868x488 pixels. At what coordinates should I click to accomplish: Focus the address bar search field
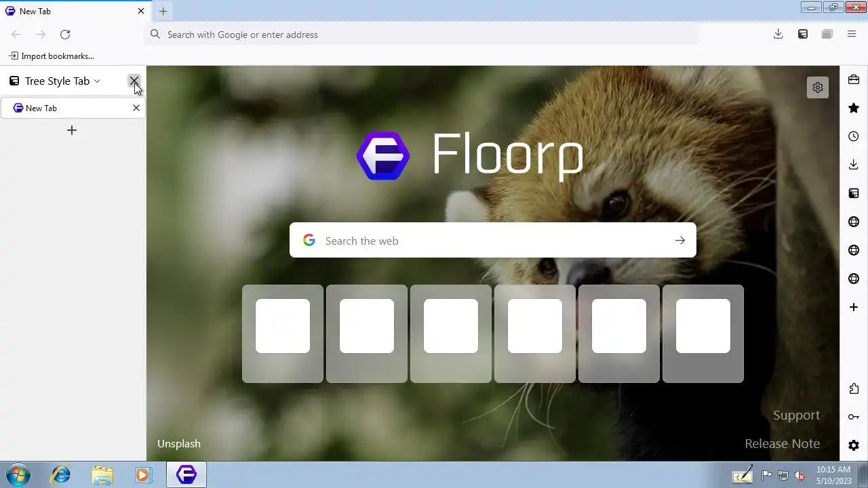422,34
